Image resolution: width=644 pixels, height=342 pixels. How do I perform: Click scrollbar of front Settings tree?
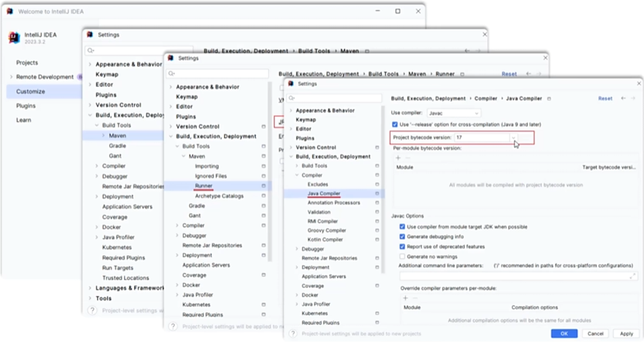coord(383,189)
